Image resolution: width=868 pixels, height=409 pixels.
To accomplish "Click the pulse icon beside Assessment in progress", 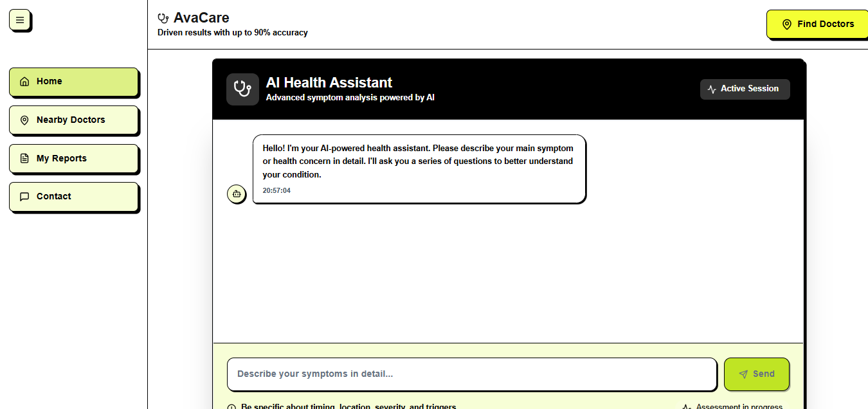I will pyautogui.click(x=687, y=407).
